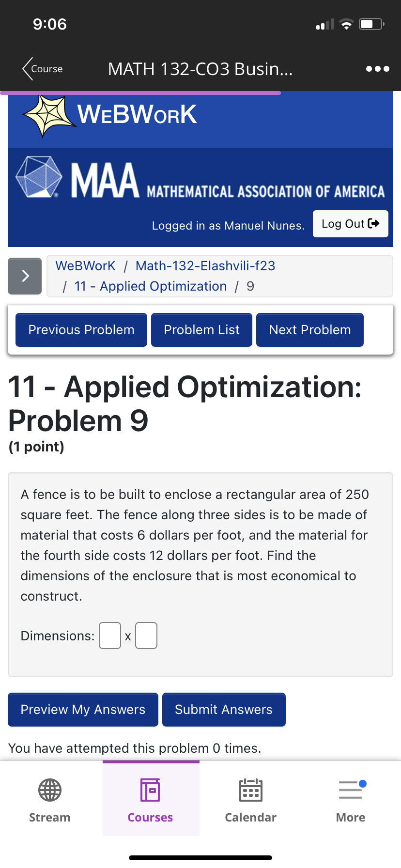Open the Calendar icon in bottom bar
The width and height of the screenshot is (401, 868).
tap(250, 790)
